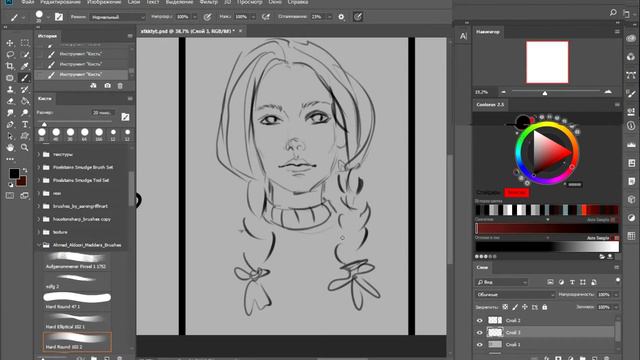This screenshot has height=360, width=640.
Task: Open the brush blend mode dropdown
Action: [x=118, y=17]
